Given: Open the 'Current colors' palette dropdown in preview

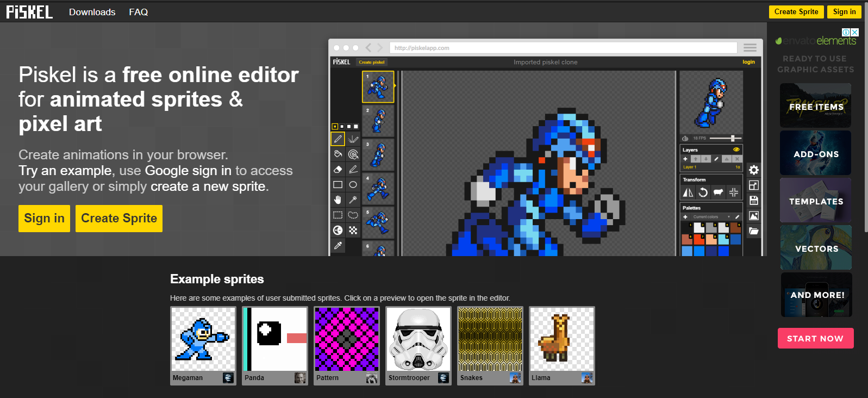Looking at the screenshot, I should tap(712, 217).
